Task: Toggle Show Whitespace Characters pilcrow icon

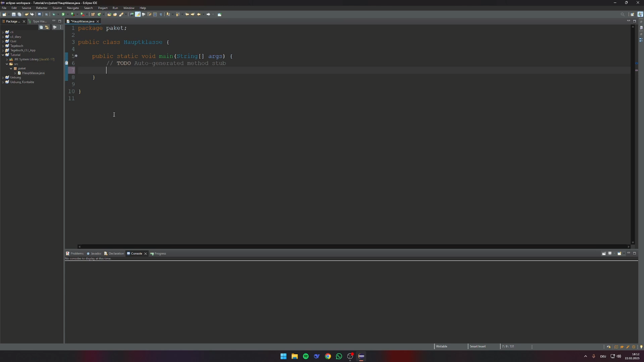Action: (161, 14)
